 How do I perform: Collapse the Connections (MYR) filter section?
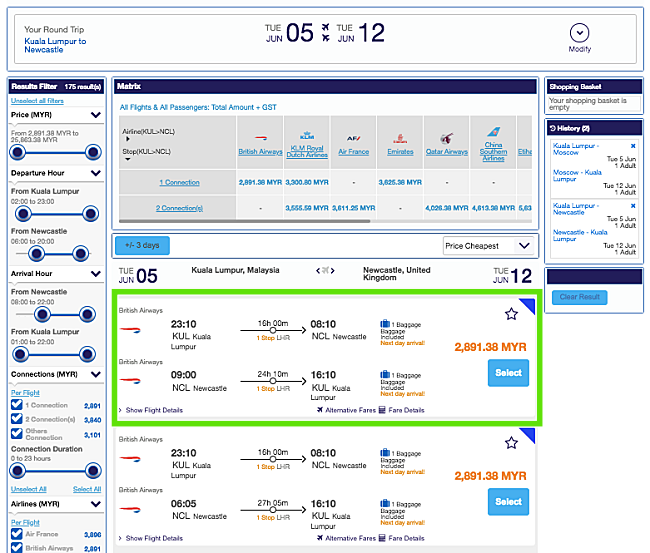click(x=96, y=374)
